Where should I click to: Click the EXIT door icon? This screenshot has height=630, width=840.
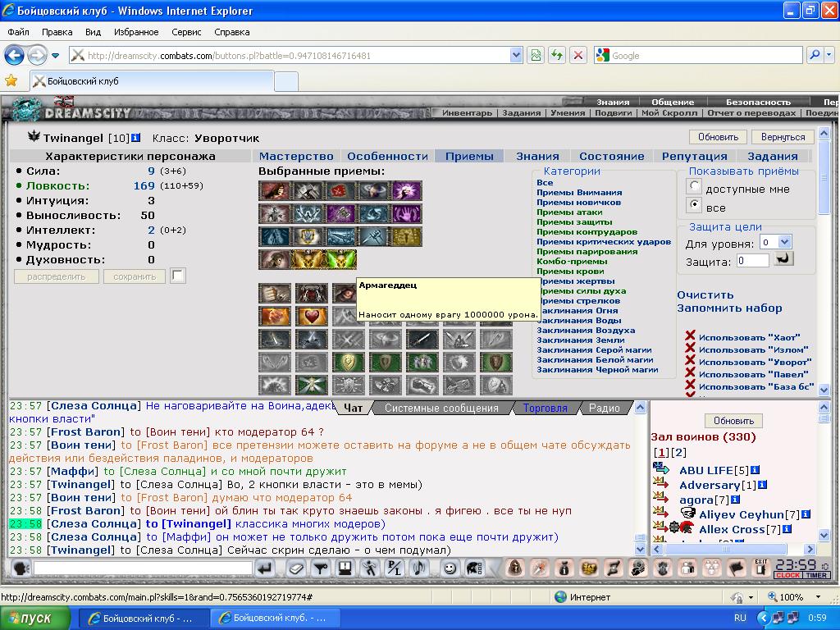click(760, 568)
